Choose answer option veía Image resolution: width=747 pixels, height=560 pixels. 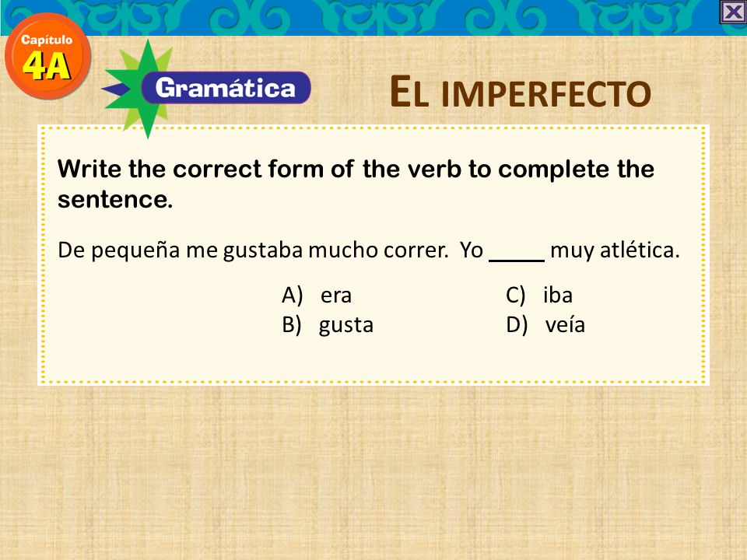click(565, 325)
